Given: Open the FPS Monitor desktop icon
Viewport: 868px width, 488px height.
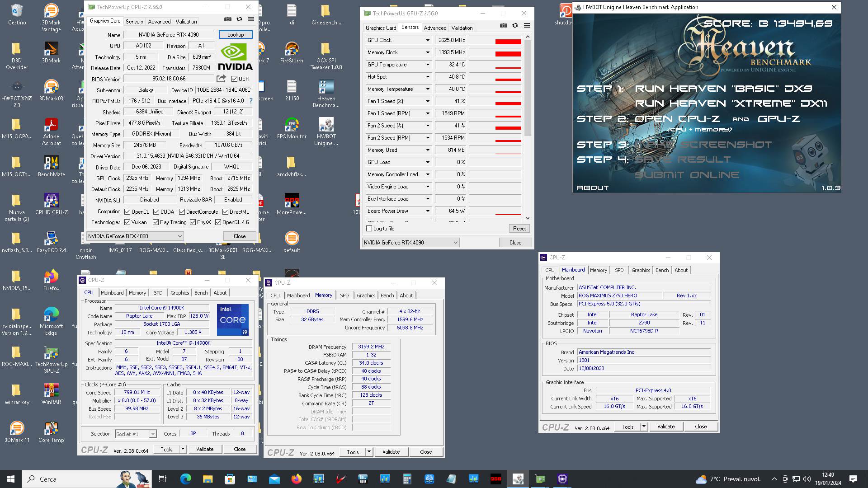Looking at the screenshot, I should [292, 128].
